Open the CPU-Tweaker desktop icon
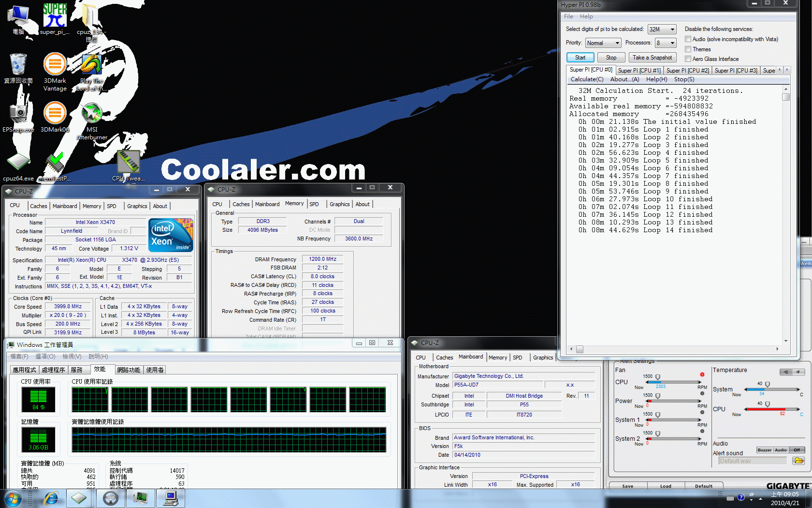Viewport: 812px width, 508px height. (x=128, y=166)
